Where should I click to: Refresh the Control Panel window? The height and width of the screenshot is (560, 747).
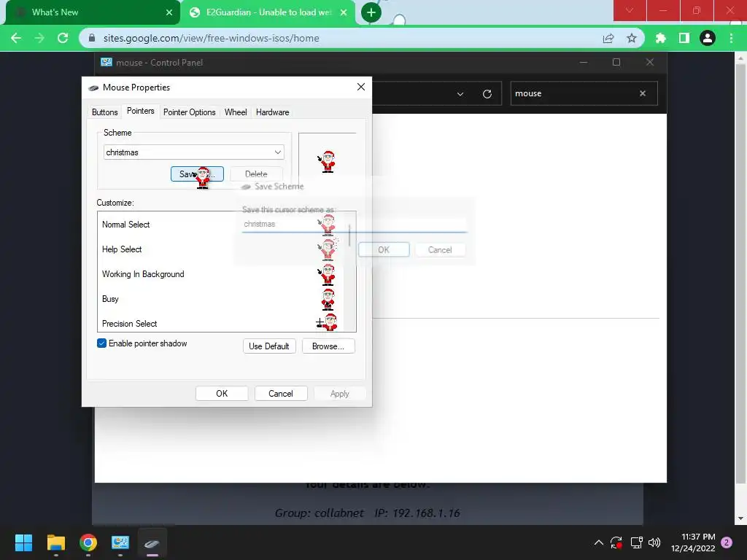487,94
